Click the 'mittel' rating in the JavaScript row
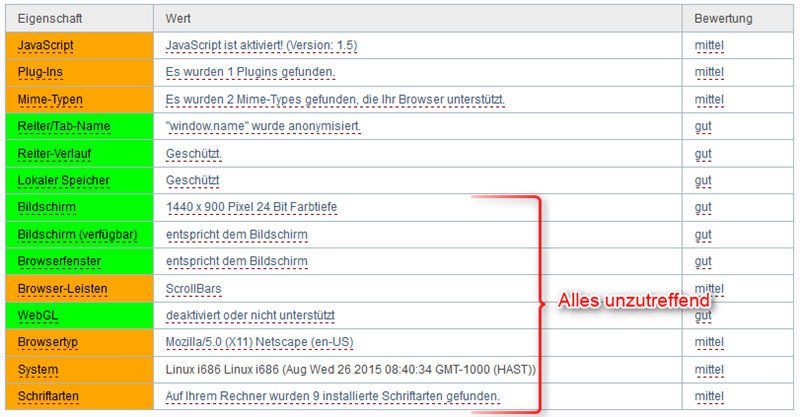800x417 pixels. click(x=708, y=46)
